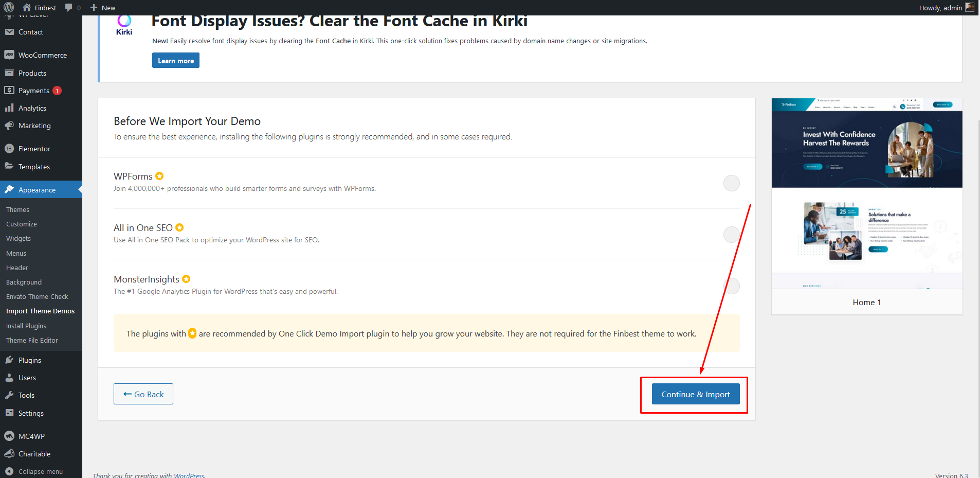Open the Install Plugins submenu item
Screen dimensions: 980x478
click(x=26, y=326)
